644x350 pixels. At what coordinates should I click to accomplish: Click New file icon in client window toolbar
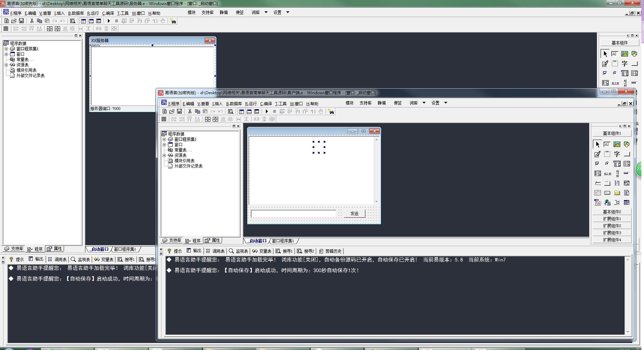(164, 111)
